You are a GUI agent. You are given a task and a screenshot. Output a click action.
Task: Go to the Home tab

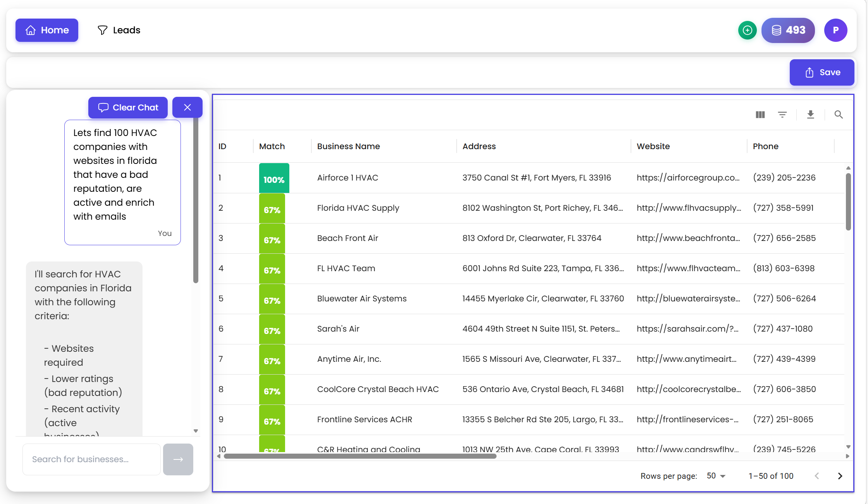click(x=47, y=30)
